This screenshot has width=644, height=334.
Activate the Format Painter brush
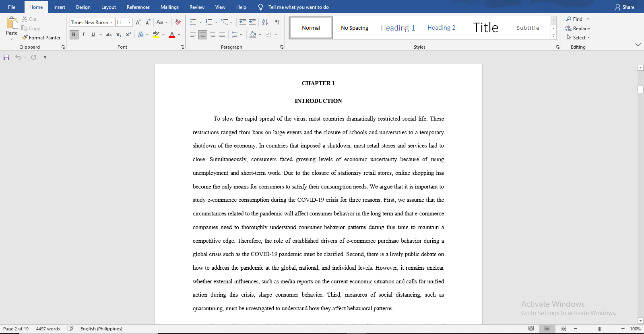(x=25, y=37)
